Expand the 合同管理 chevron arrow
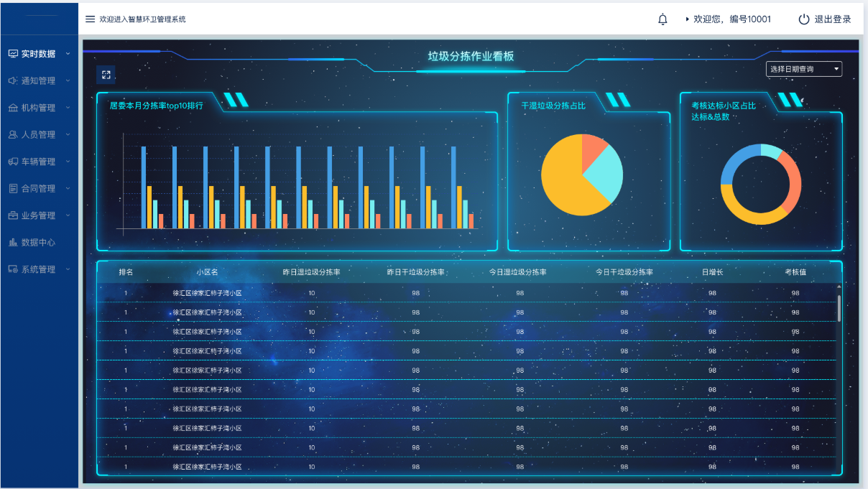This screenshot has width=868, height=489. [68, 188]
